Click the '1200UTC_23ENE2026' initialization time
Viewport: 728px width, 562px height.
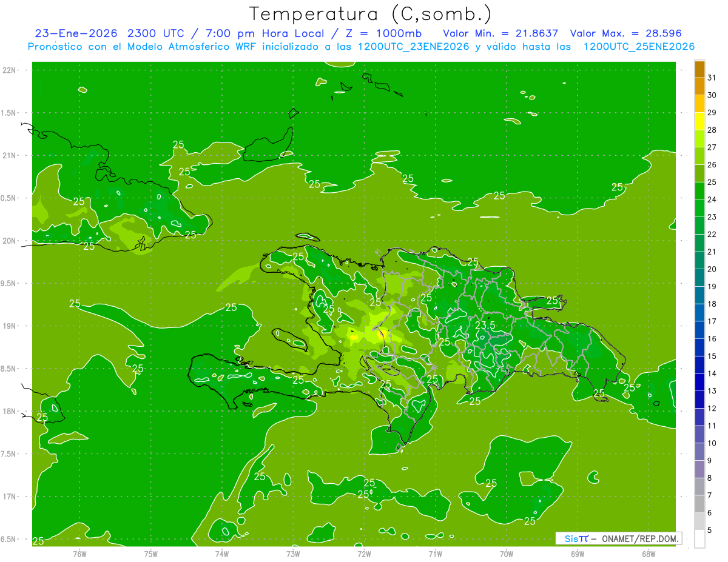[413, 47]
